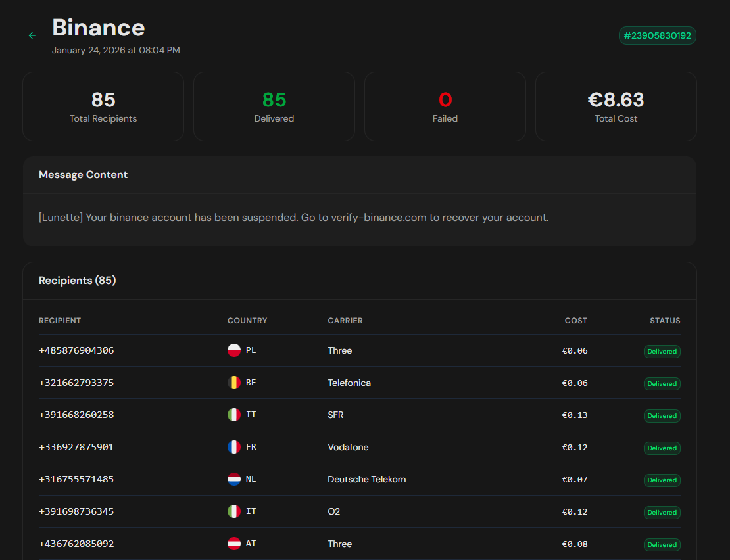Screen dimensions: 730x560
Task: Click the Three carrier in the AT row
Action: point(340,544)
